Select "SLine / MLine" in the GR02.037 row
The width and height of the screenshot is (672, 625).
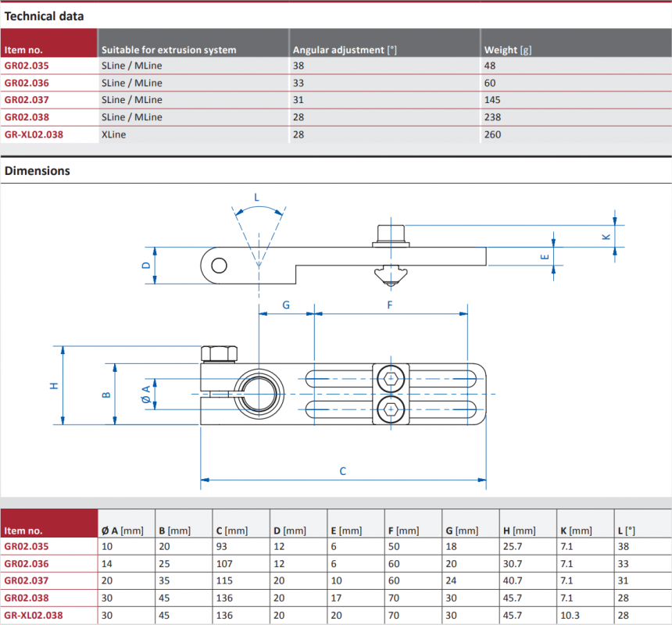point(132,100)
